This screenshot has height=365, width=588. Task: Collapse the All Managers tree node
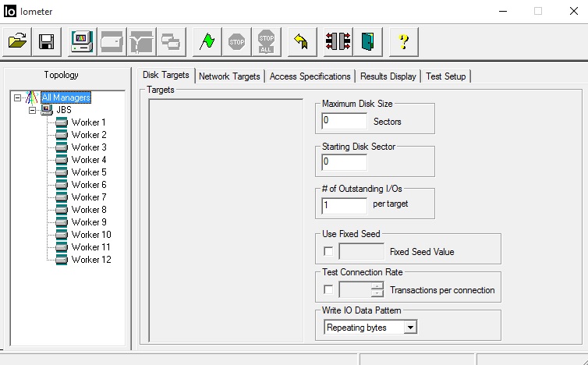[x=18, y=97]
